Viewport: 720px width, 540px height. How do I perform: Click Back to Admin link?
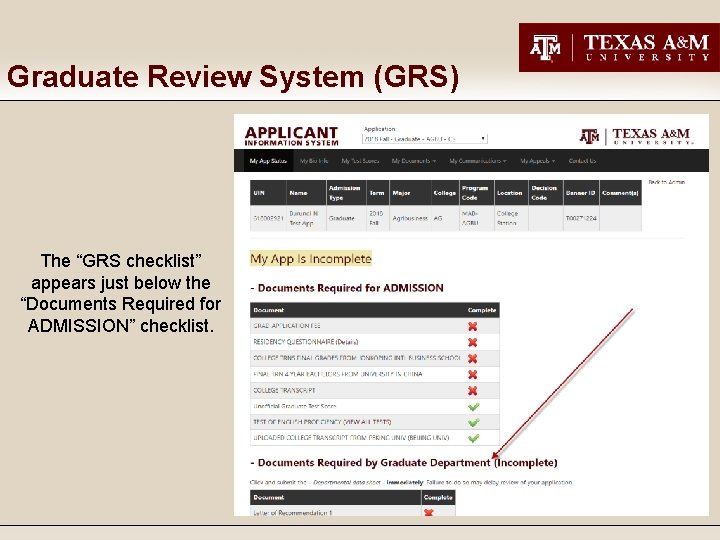(667, 182)
